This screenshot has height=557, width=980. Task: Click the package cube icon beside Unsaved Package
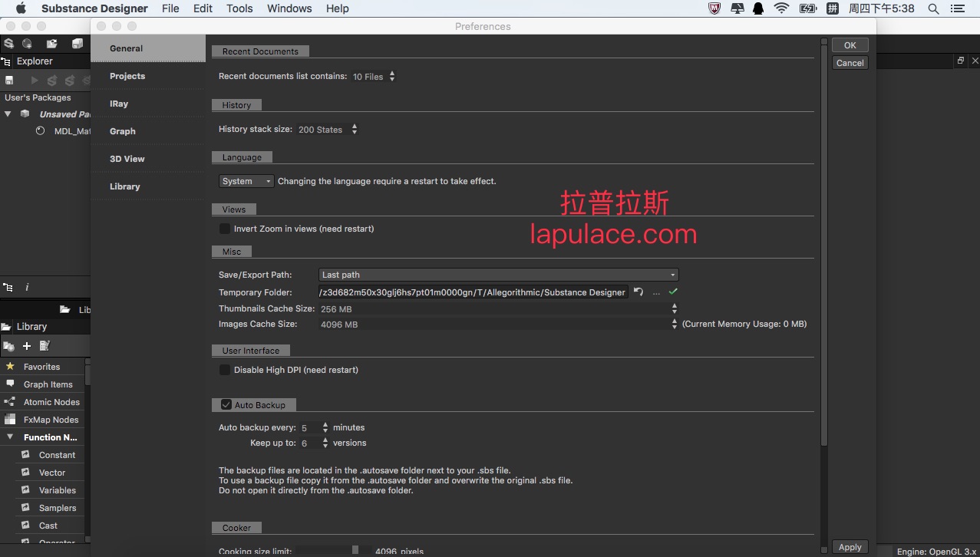click(25, 114)
